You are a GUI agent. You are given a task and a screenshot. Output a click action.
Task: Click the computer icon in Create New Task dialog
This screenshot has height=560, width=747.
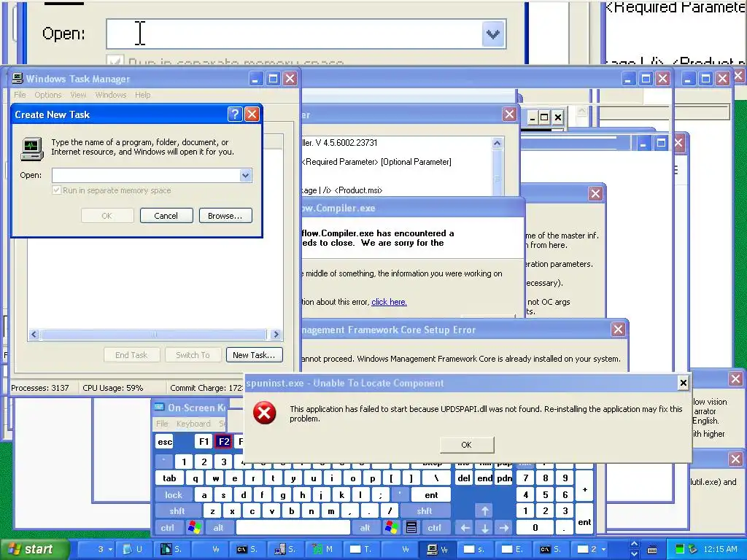point(32,149)
